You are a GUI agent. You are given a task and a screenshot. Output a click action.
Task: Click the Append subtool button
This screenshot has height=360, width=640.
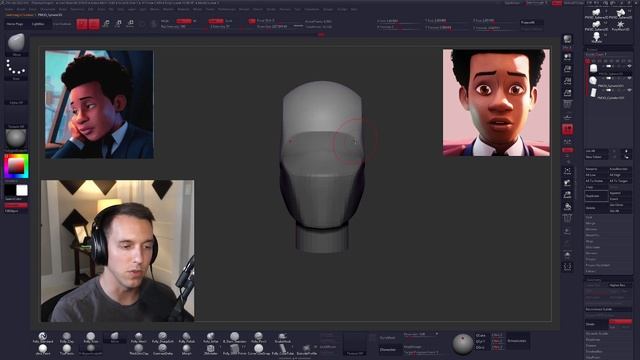coord(620,193)
